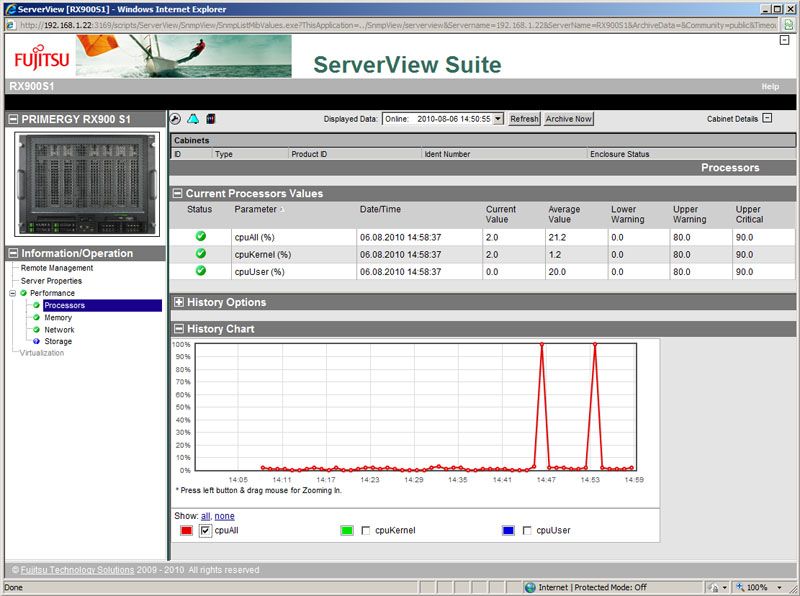
Task: Collapse the PRIMERGY RX900 S1 panel
Action: (x=13, y=119)
